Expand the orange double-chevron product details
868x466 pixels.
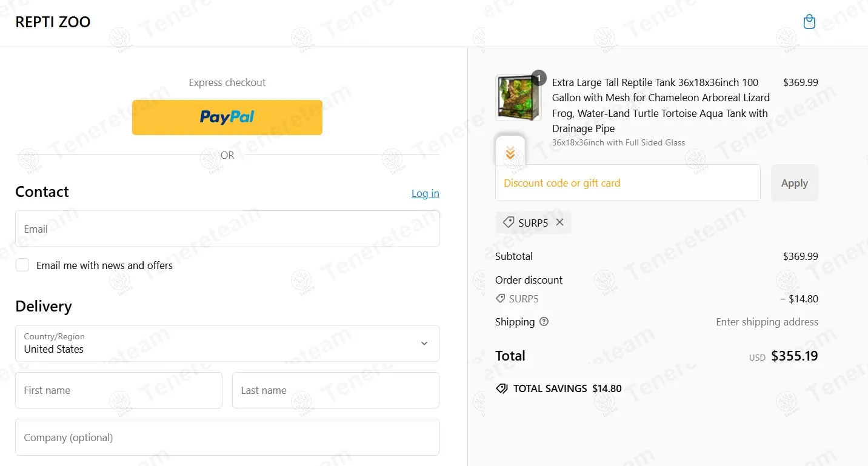coord(510,153)
